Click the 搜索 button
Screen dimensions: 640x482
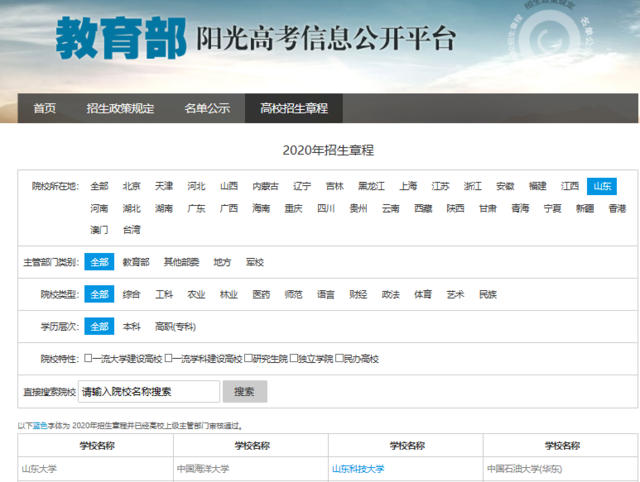click(x=245, y=392)
